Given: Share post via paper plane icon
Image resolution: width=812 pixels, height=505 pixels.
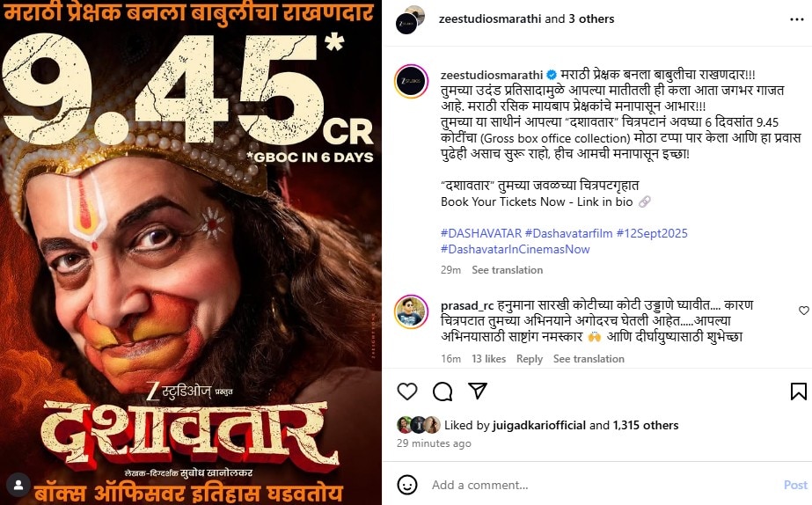Looking at the screenshot, I should pyautogui.click(x=478, y=391).
